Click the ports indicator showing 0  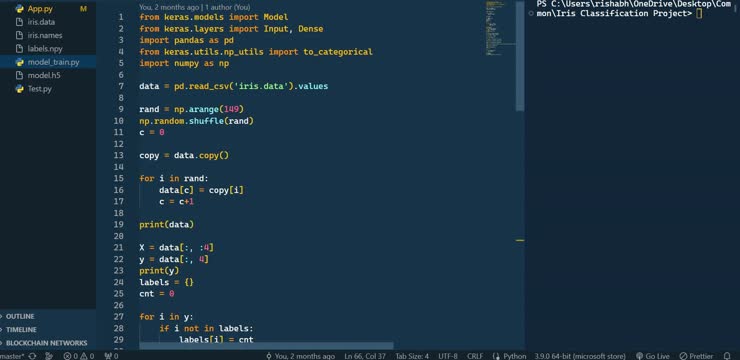point(112,356)
